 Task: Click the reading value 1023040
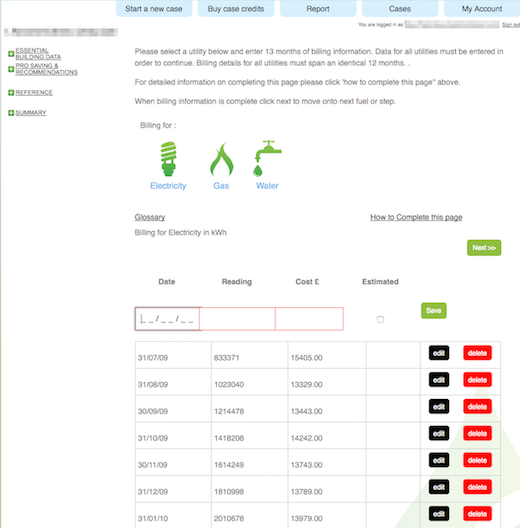tap(229, 385)
